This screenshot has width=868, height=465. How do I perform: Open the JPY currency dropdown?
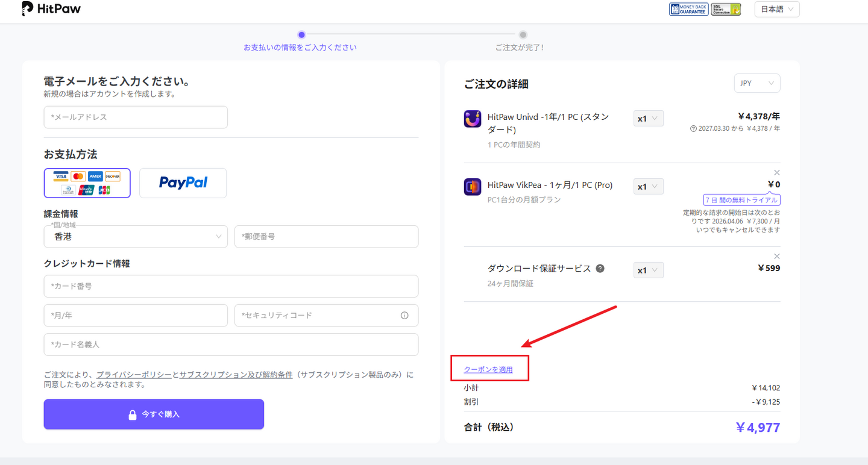pyautogui.click(x=756, y=83)
